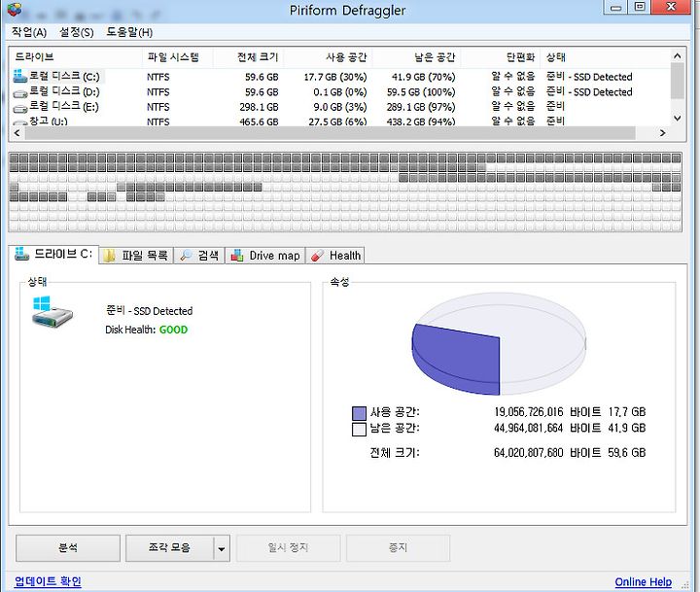Open the 설정(S) menu
Screen dimensions: 700x592
pyautogui.click(x=77, y=32)
